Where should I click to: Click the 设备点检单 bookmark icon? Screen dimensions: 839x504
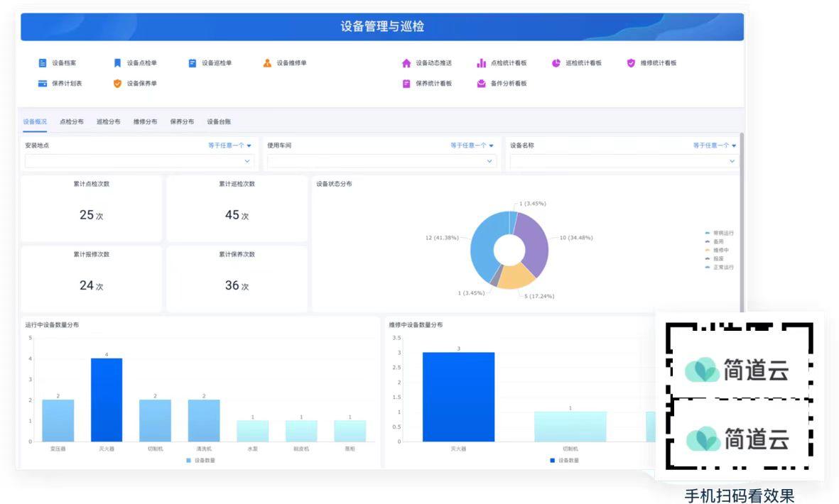click(x=117, y=63)
